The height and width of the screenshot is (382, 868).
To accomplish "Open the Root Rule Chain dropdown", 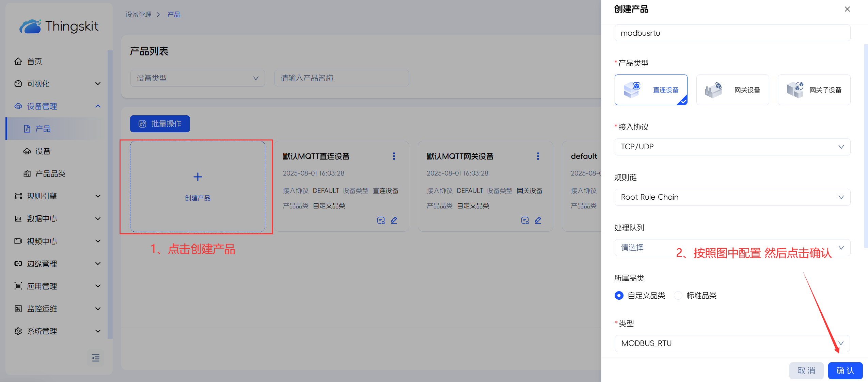I will click(732, 197).
